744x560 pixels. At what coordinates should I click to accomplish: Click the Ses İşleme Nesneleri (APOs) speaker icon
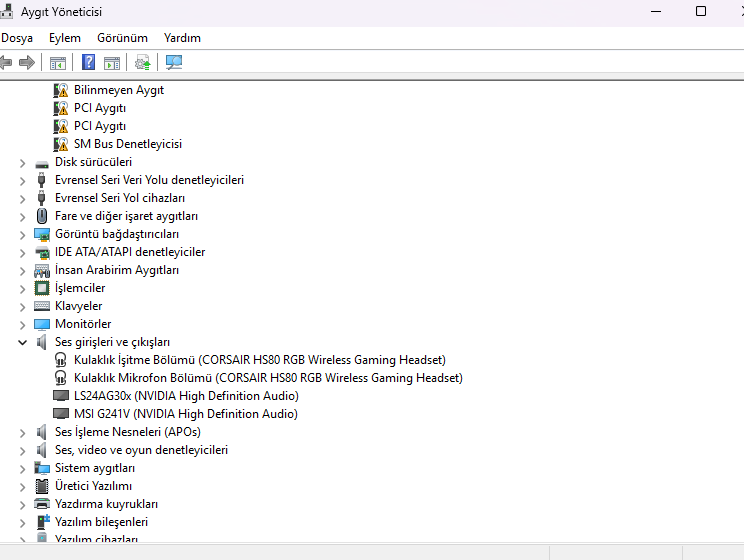click(x=42, y=432)
